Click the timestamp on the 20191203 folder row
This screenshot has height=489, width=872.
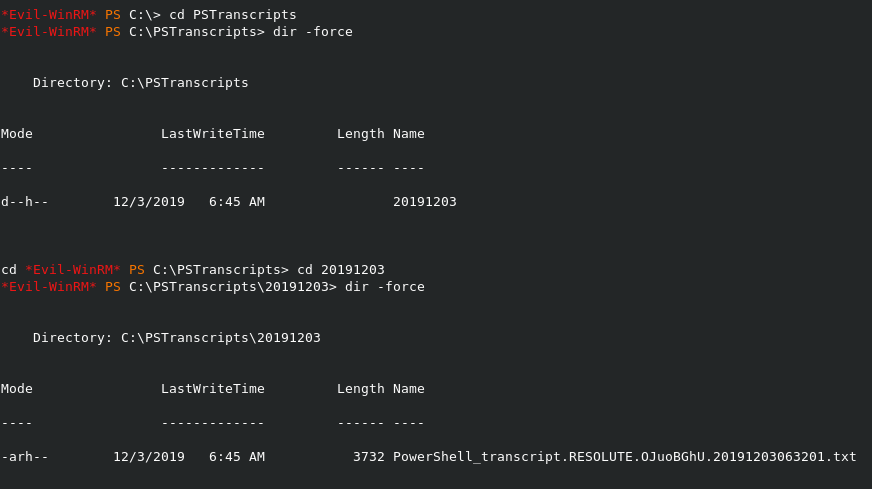(188, 202)
